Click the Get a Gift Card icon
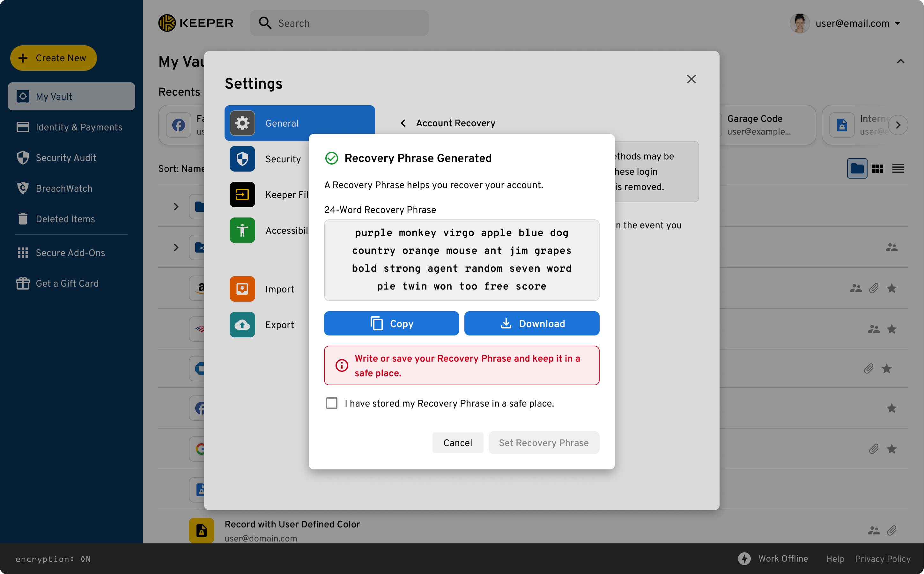Image resolution: width=924 pixels, height=574 pixels. pyautogui.click(x=23, y=283)
